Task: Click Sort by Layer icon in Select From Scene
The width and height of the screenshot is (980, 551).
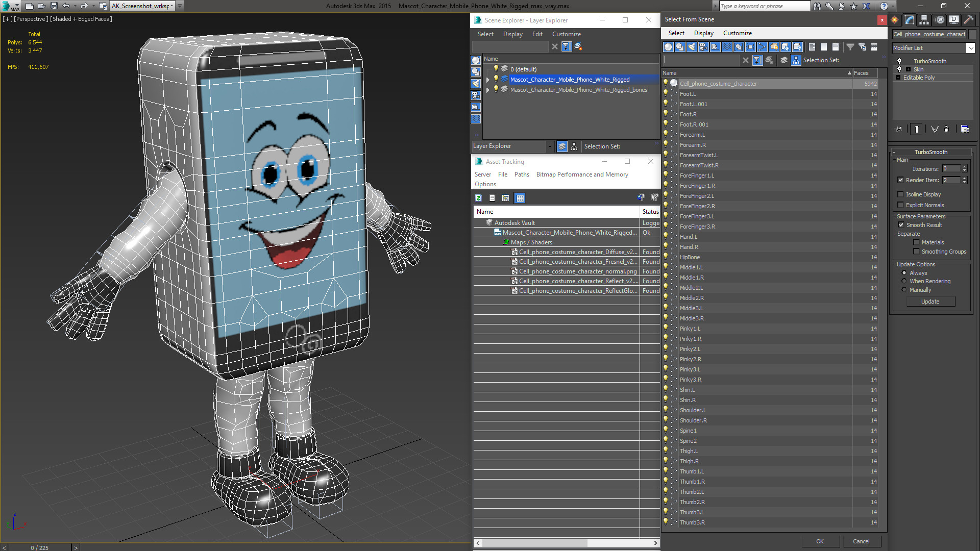Action: (x=784, y=60)
